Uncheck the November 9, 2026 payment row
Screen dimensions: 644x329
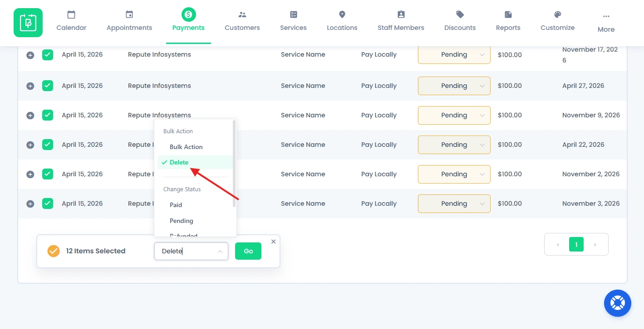click(x=48, y=115)
